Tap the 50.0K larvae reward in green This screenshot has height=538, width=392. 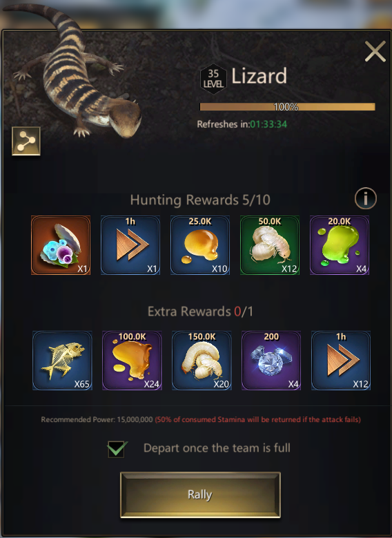pos(270,245)
